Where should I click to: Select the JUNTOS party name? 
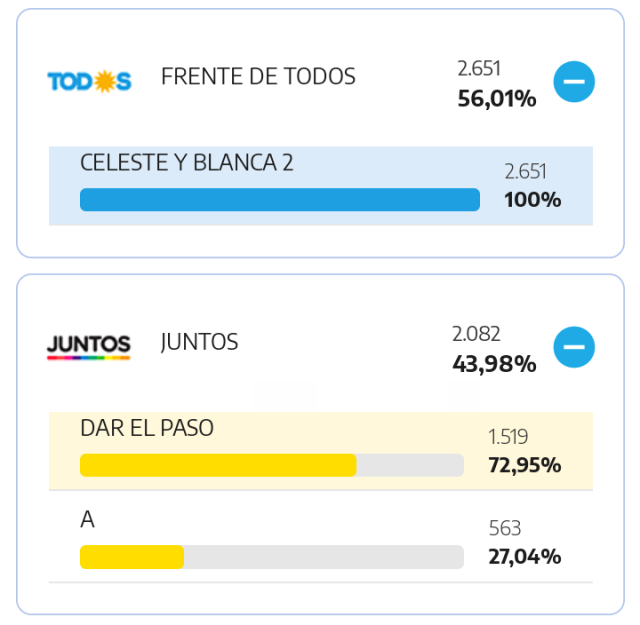pos(200,342)
